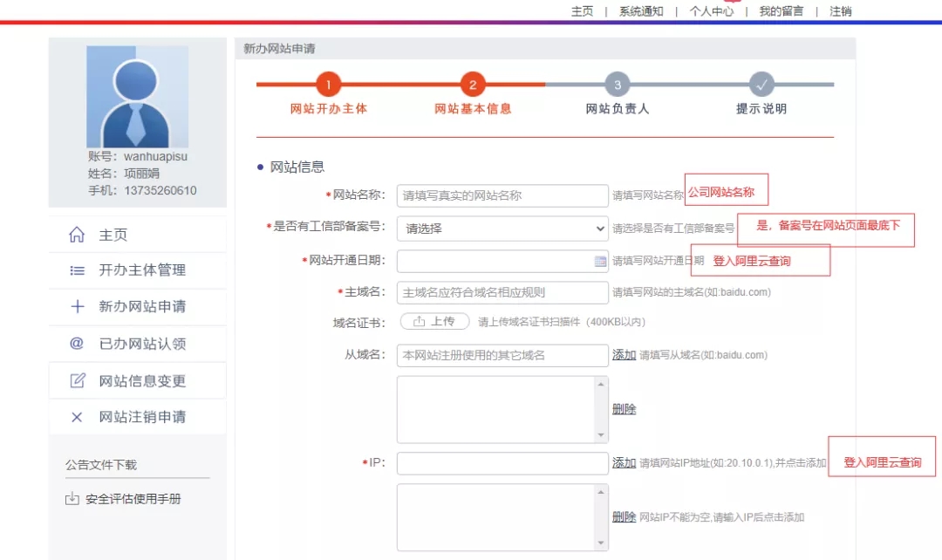This screenshot has width=942, height=560.
Task: Click the 上传 domain certificate button
Action: coord(434,322)
